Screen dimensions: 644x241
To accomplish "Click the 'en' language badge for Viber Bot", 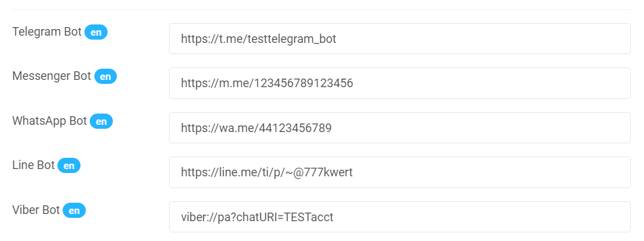I will coord(74,210).
